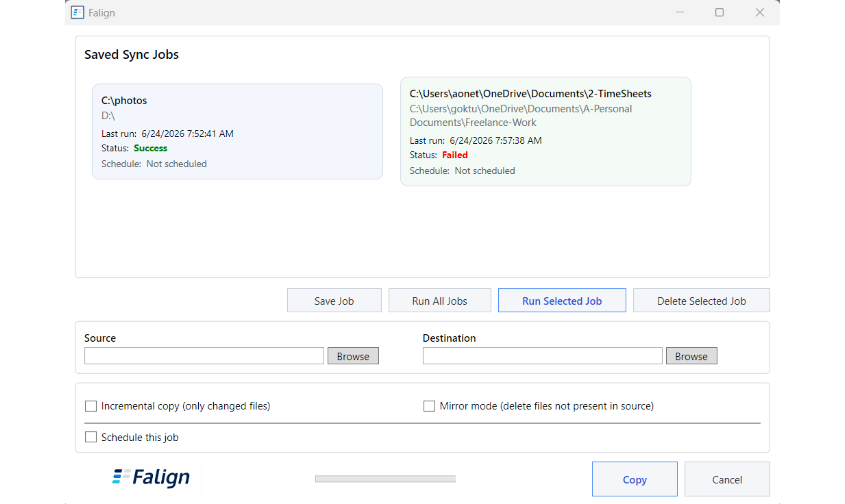Click Freelance-Work destination path text

[521, 116]
